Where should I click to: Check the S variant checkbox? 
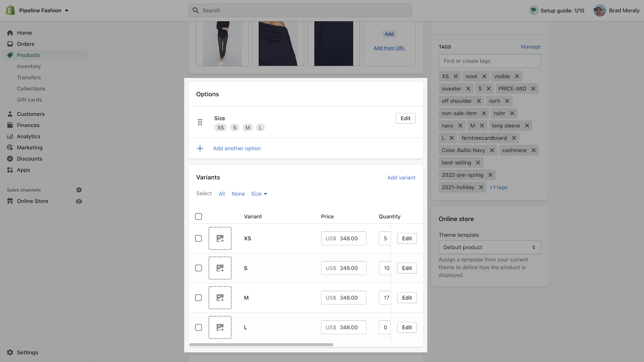[198, 268]
